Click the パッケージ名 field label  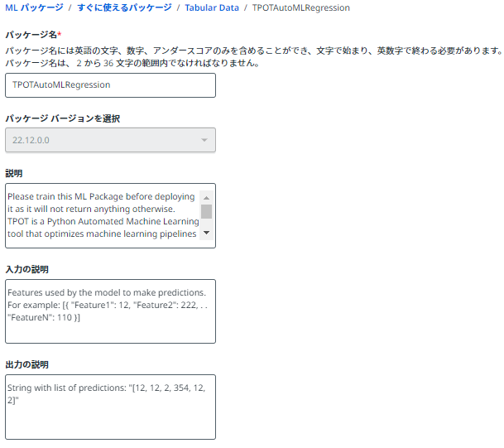(x=33, y=35)
